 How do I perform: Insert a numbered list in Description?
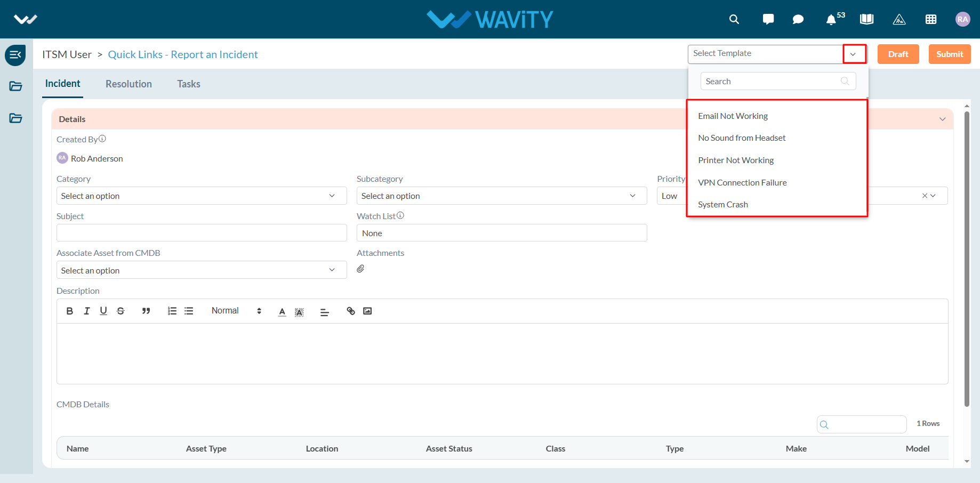point(172,311)
